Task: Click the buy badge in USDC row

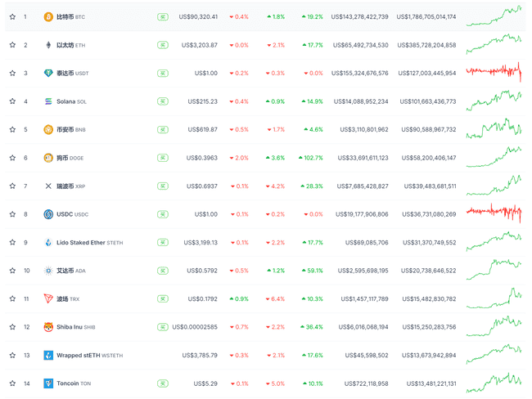Action: pyautogui.click(x=163, y=214)
